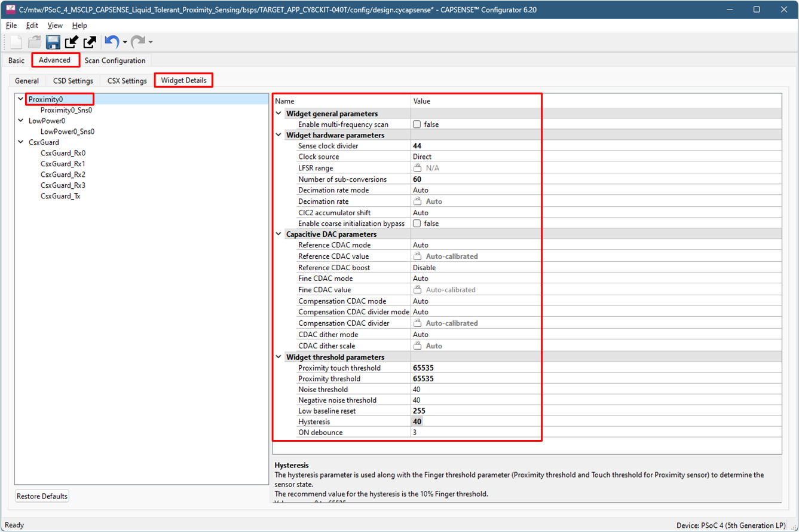Select Proximity0_Sns0 in the widget tree
Viewport: 799px width, 532px height.
66,110
